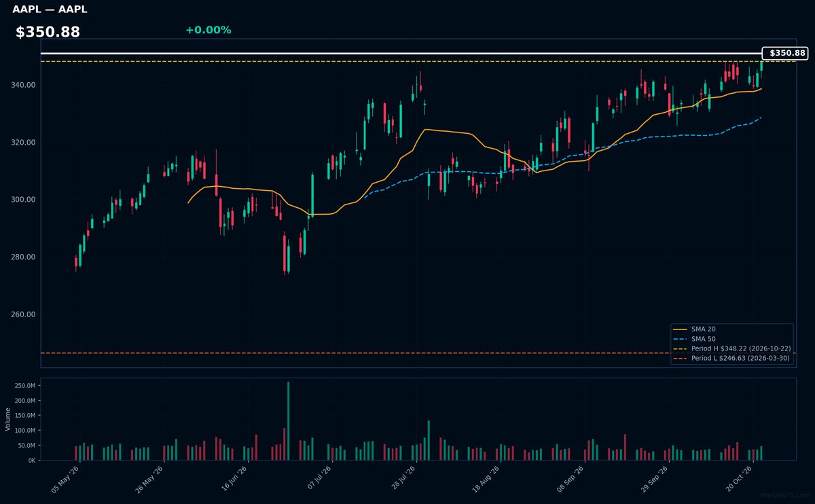The image size is (815, 504).
Task: Click the 280.00 price axis label
Action: point(24,257)
